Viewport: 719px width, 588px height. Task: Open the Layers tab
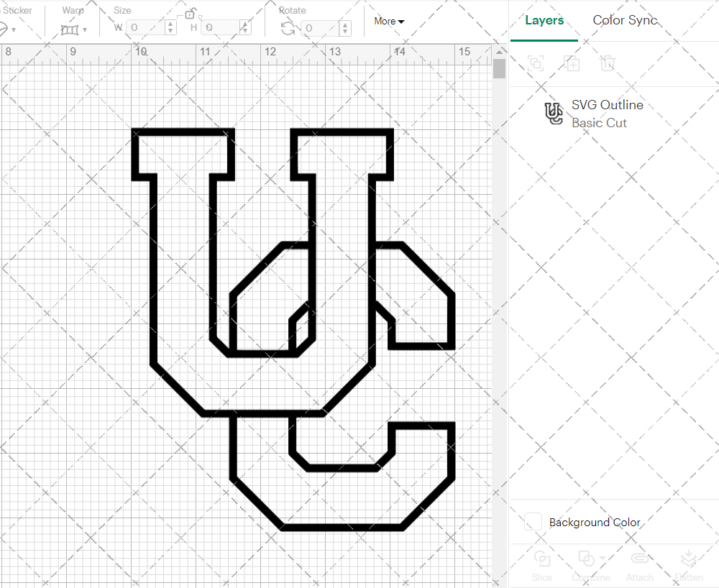[544, 20]
